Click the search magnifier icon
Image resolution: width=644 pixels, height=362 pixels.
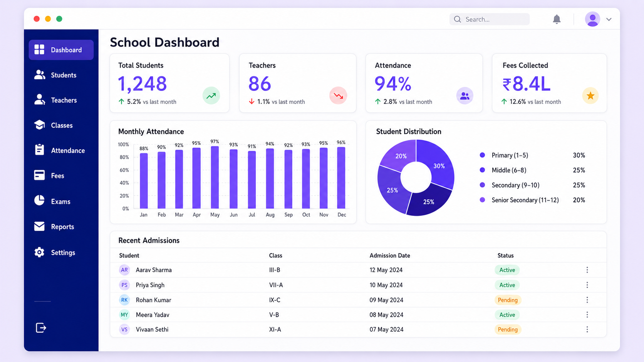pos(457,19)
